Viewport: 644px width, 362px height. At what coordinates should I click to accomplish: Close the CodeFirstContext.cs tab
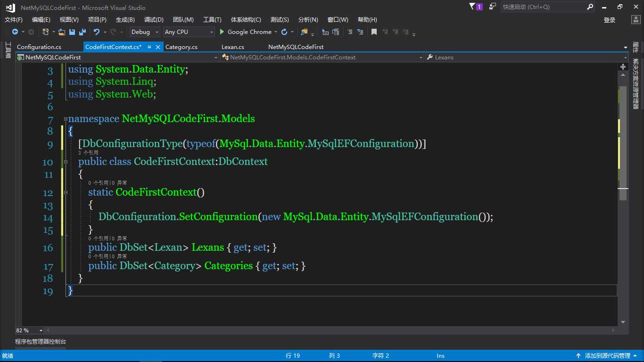pyautogui.click(x=157, y=47)
